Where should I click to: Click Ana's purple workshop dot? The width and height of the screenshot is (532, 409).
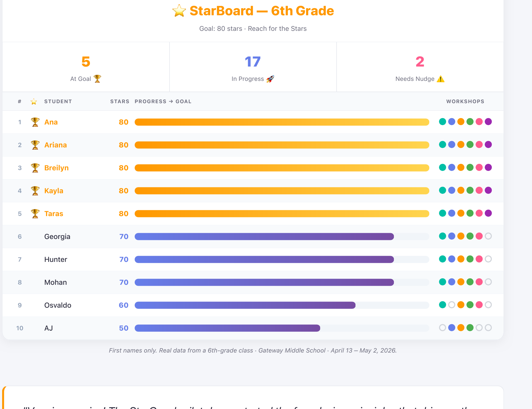[x=488, y=121]
